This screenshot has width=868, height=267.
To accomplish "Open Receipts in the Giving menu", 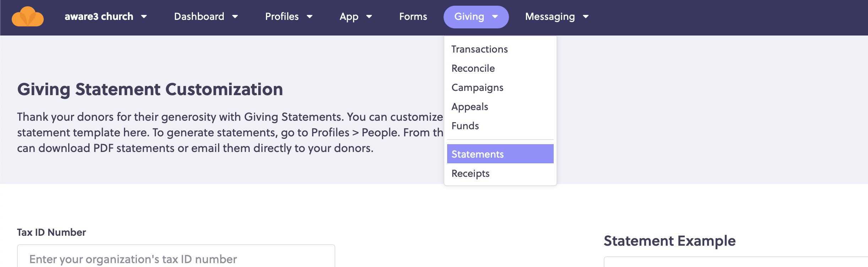I will pyautogui.click(x=500, y=173).
